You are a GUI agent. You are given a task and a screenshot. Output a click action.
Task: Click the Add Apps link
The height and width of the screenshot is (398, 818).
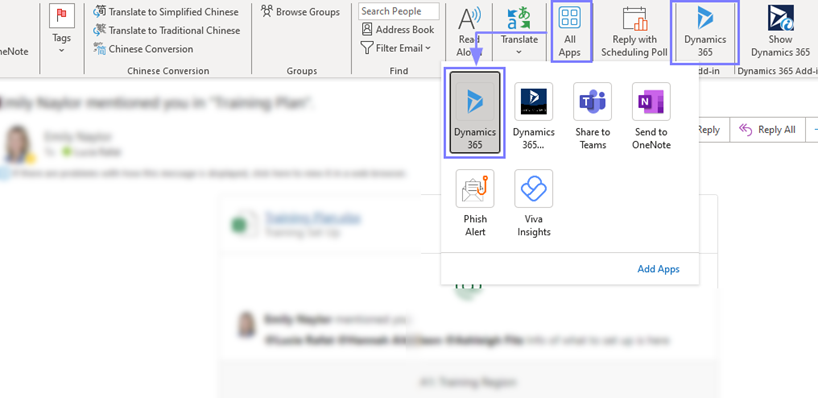point(658,269)
